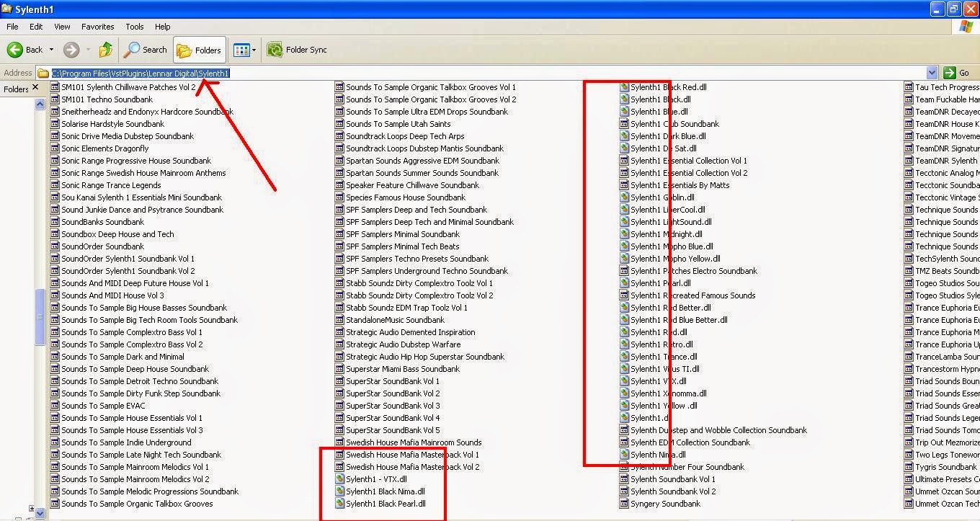Open the Edit menu
This screenshot has height=521, width=980.
[x=36, y=27]
